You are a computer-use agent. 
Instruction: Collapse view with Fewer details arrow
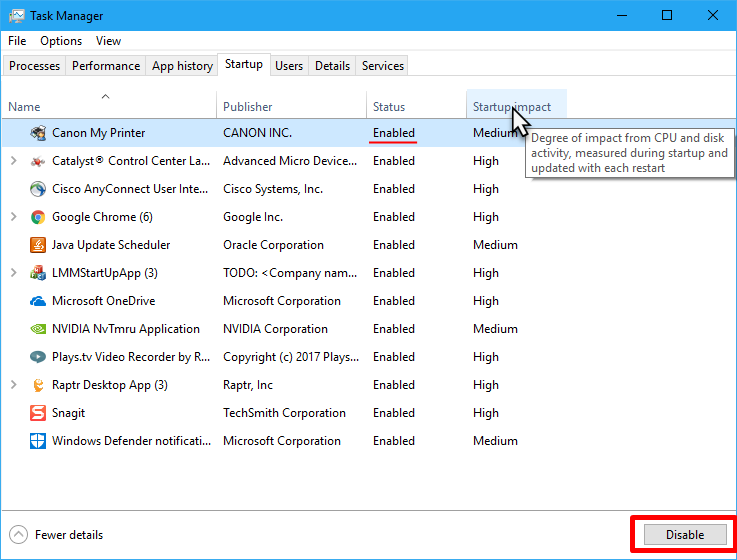tap(19, 535)
